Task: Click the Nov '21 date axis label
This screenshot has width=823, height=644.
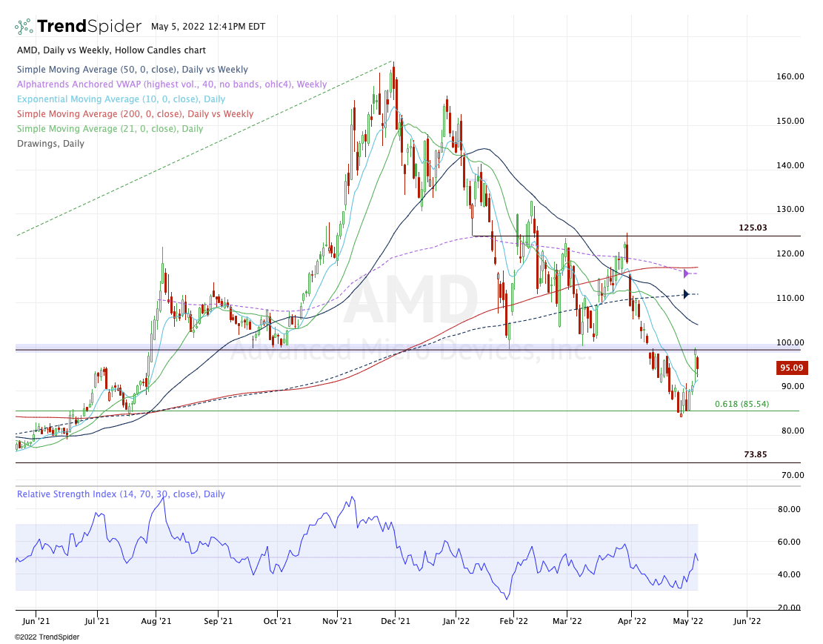Action: pos(337,621)
